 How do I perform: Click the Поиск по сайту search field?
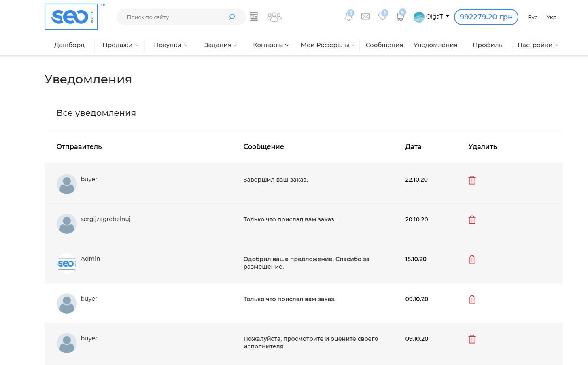click(x=174, y=17)
